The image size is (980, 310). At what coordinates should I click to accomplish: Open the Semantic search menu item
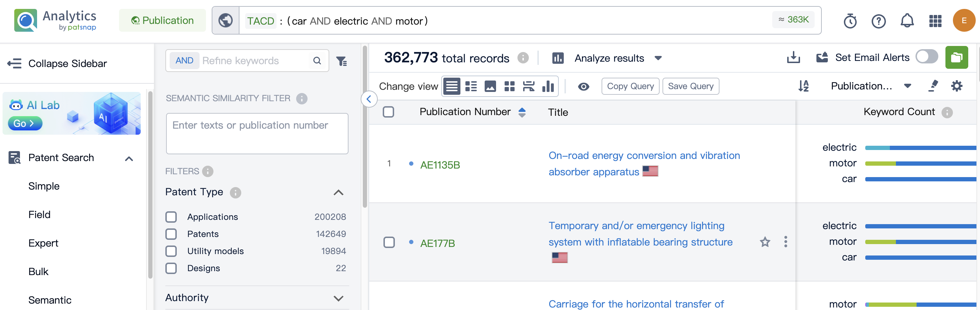[50, 300]
